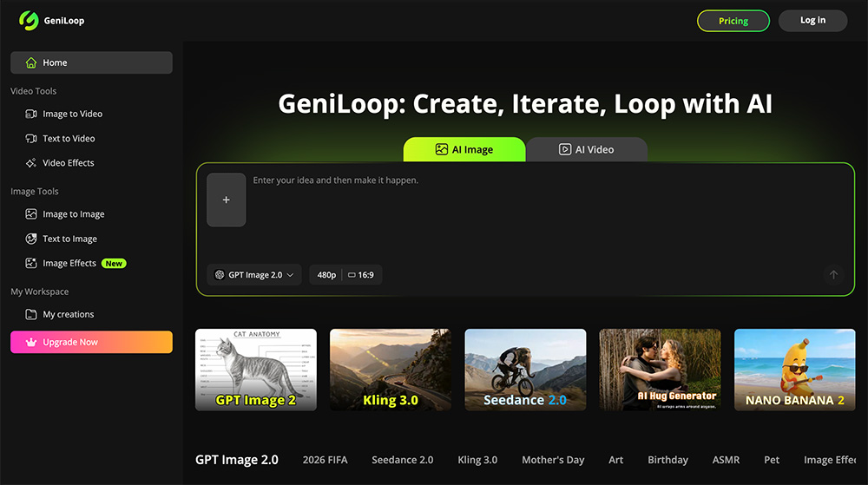Viewport: 868px width, 485px height.
Task: Open the 480p resolution selector
Action: [x=326, y=275]
